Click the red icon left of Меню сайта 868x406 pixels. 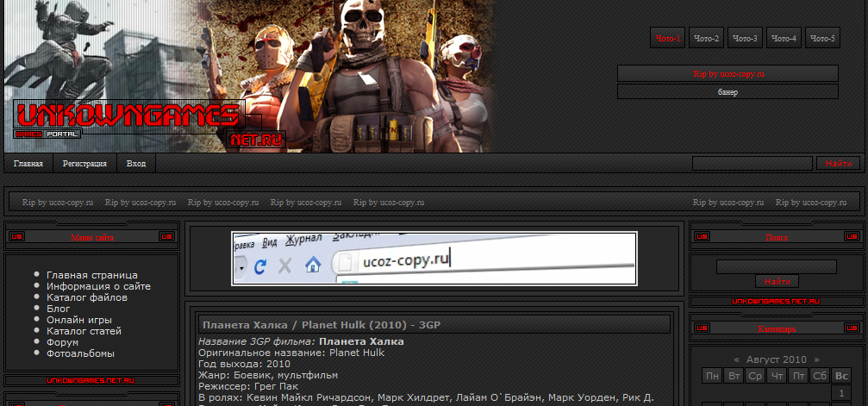(x=18, y=236)
